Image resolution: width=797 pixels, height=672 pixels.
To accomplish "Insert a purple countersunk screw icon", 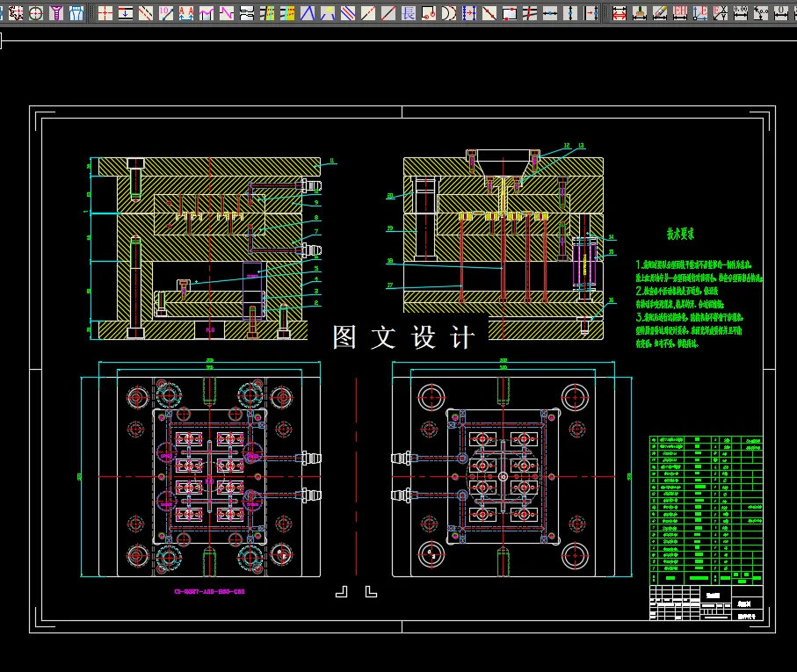I will (x=56, y=12).
